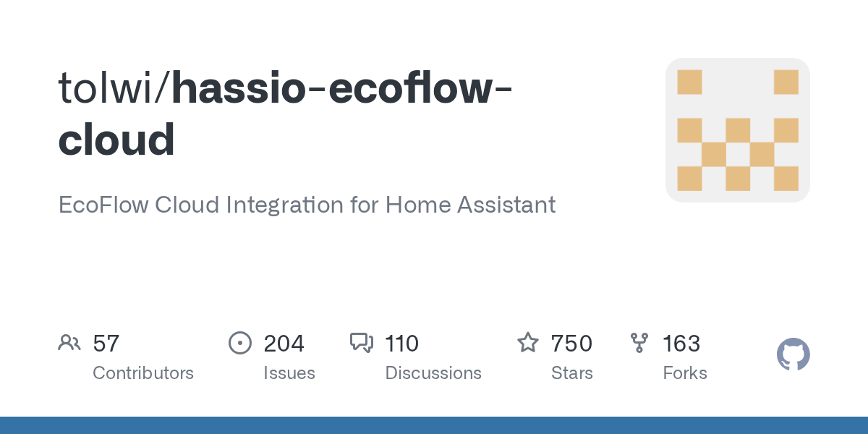Select the Forks label
This screenshot has height=434, width=868.
point(685,373)
